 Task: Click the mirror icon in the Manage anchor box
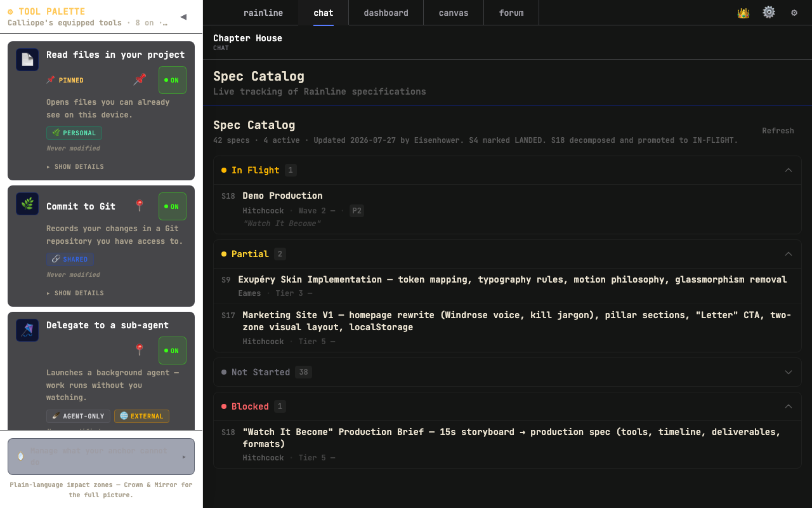pos(20,456)
